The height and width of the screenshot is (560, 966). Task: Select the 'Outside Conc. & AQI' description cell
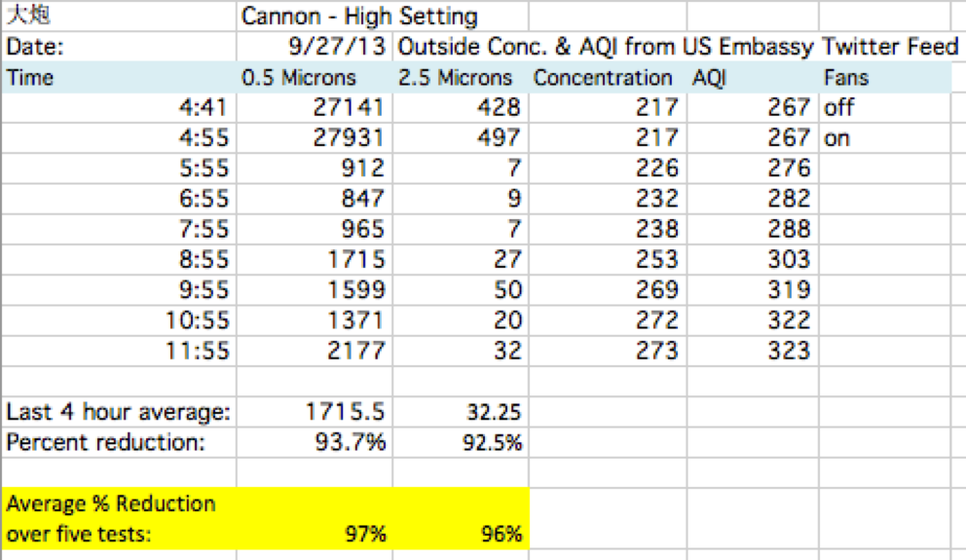(x=678, y=47)
